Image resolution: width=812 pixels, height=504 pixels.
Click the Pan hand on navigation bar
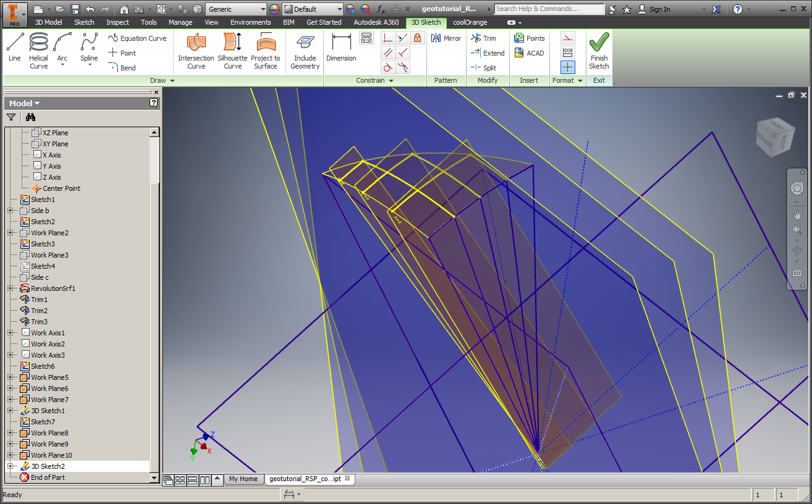point(797,214)
